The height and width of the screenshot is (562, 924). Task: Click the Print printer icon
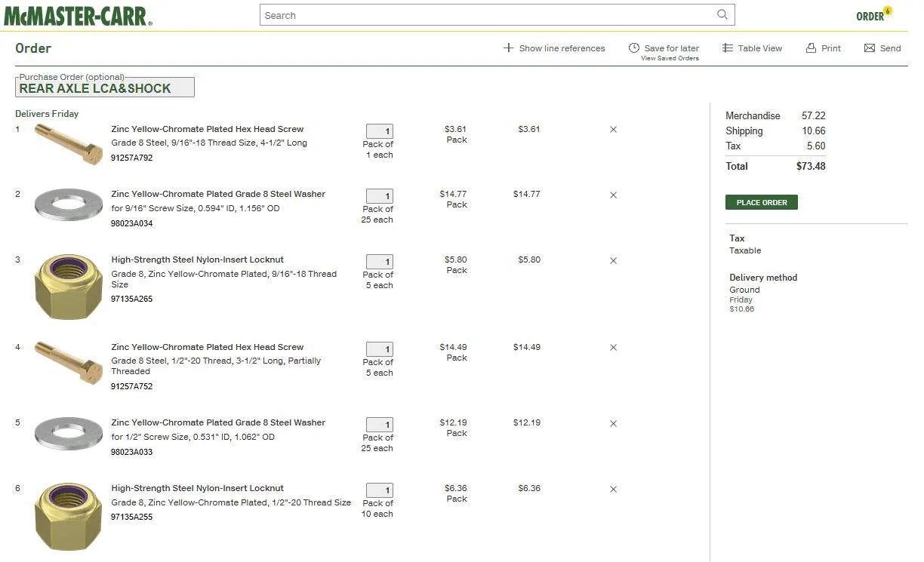[x=812, y=48]
